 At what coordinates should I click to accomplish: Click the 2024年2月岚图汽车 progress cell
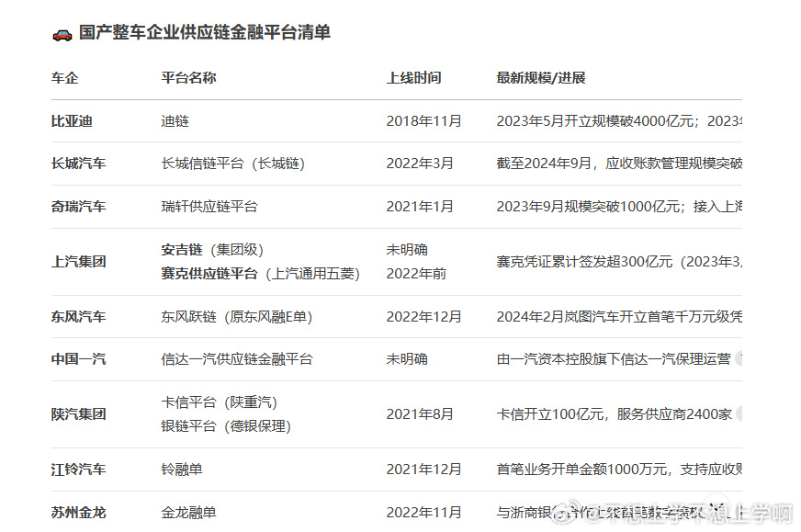[619, 317]
